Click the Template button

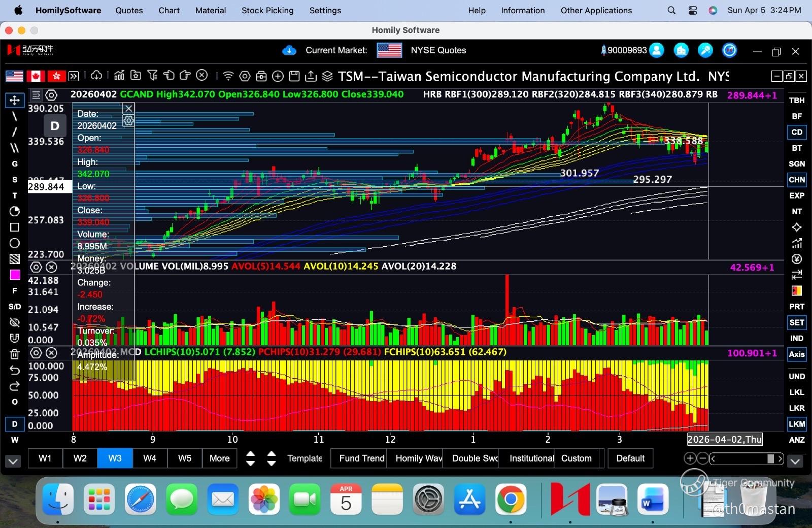305,458
